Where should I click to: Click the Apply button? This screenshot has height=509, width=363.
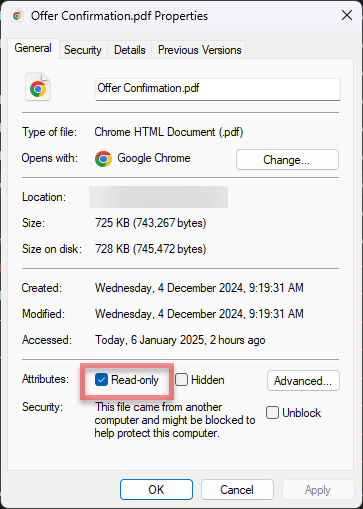(318, 490)
